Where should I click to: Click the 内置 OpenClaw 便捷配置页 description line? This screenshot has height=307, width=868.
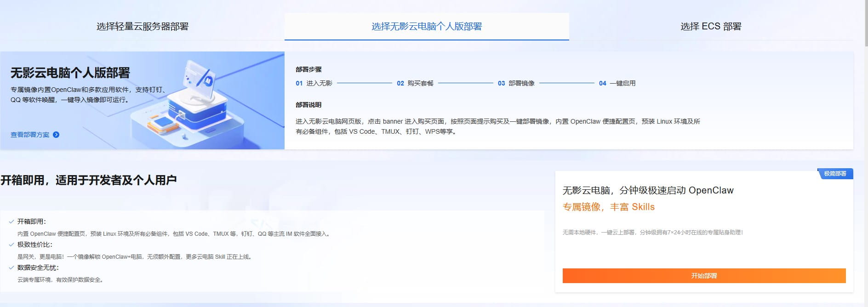tap(174, 233)
